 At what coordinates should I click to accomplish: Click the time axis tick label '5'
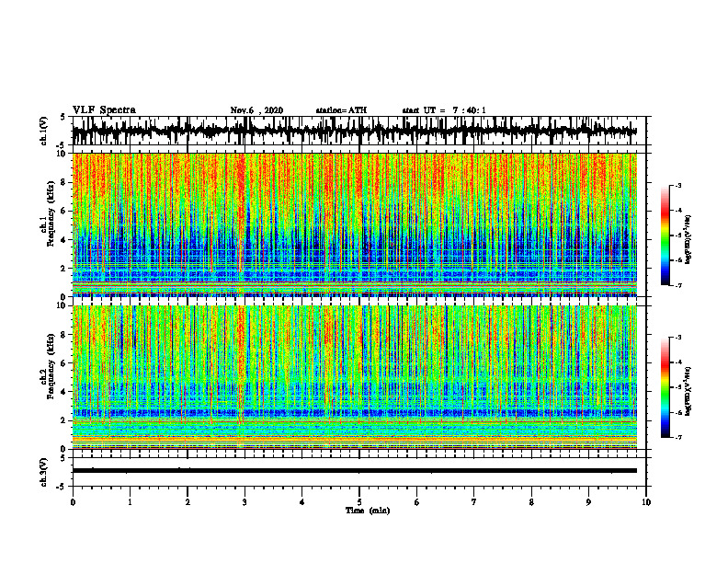click(359, 502)
